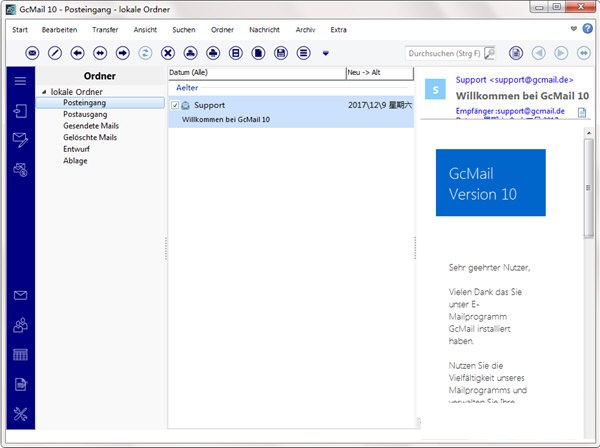Select the Gesendete Mails folder
600x448 pixels.
pyautogui.click(x=91, y=126)
